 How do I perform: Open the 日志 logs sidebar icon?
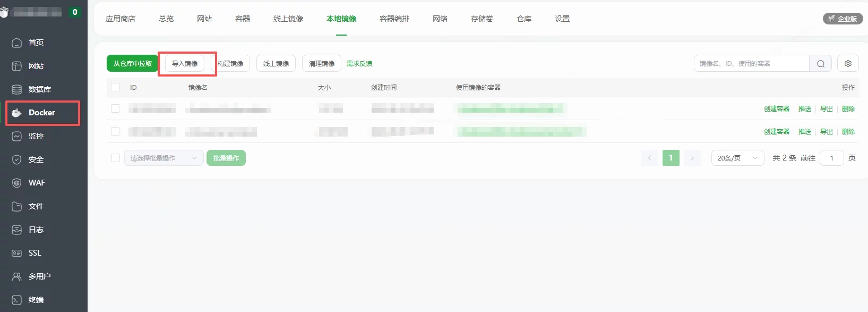pos(17,230)
